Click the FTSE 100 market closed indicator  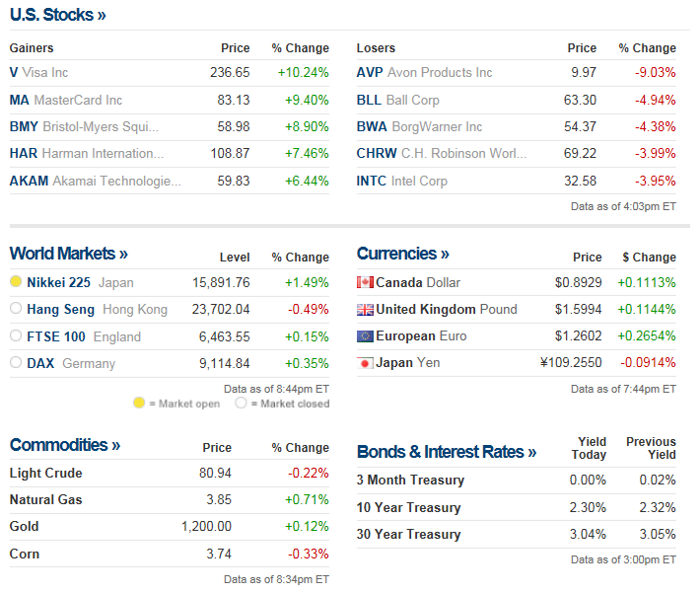pyautogui.click(x=16, y=336)
